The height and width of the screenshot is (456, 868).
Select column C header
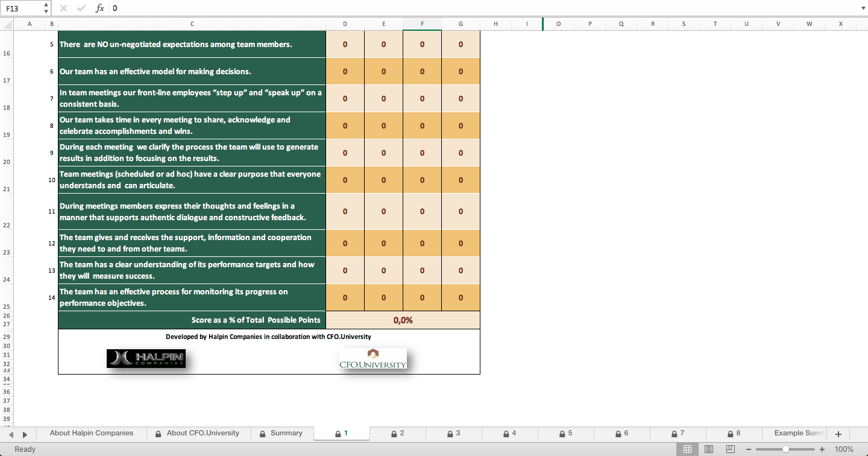[x=192, y=24]
